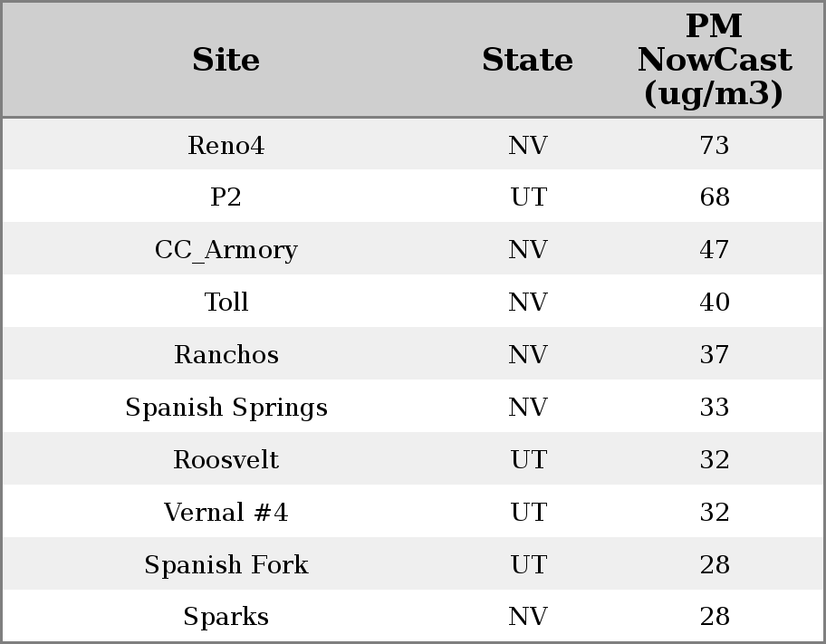Select the Reno4 site cell

(x=226, y=146)
